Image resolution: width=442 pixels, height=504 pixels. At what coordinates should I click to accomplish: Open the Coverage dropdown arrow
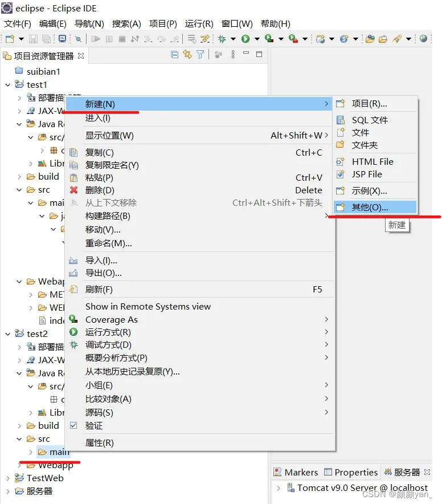(281, 39)
